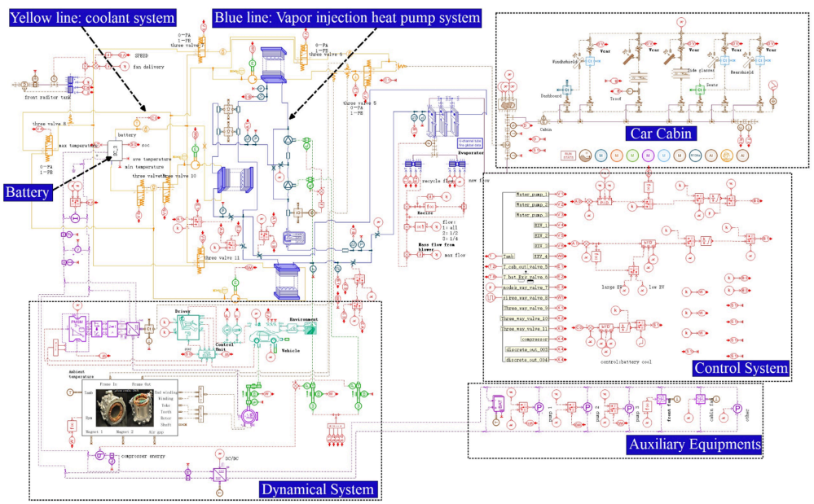Image resolution: width=814 pixels, height=504 pixels.
Task: Click the 'Control System' section title
Action: tap(741, 368)
